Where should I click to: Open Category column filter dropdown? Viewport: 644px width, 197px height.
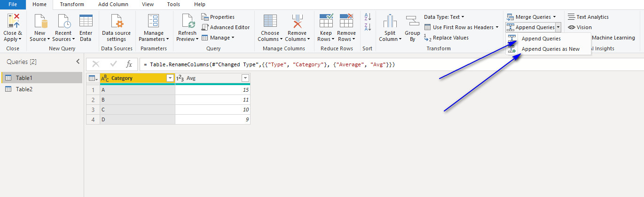170,79
